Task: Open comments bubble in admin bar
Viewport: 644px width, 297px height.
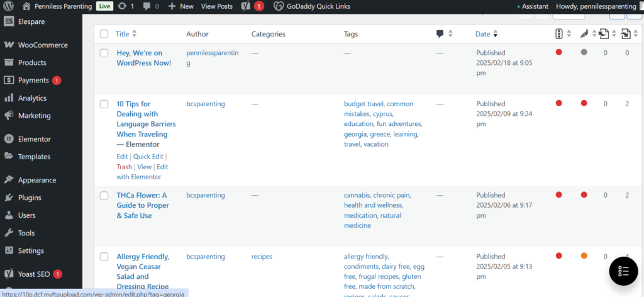Action: coord(147,6)
